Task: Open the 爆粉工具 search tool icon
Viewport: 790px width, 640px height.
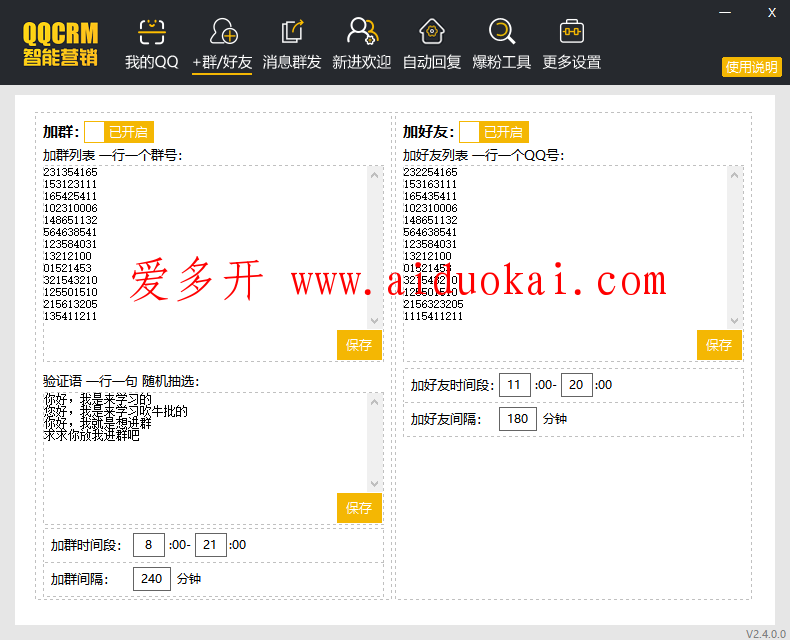Action: tap(502, 32)
